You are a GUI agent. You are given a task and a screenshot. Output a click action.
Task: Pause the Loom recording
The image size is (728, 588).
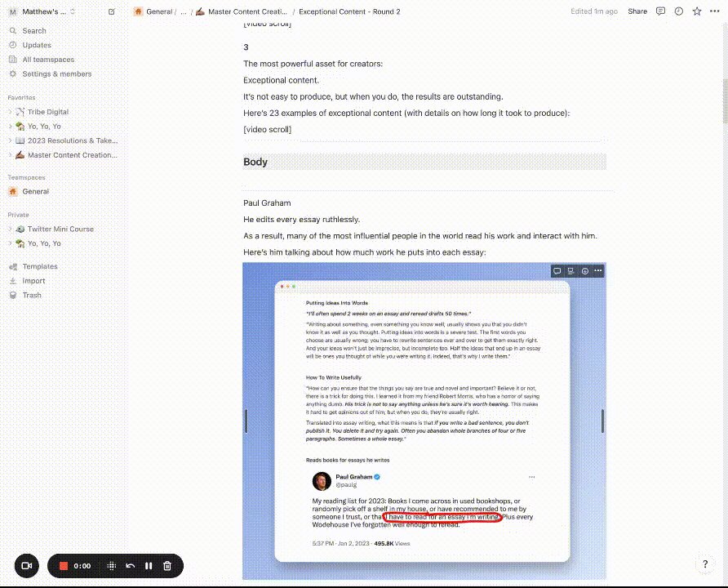(149, 566)
